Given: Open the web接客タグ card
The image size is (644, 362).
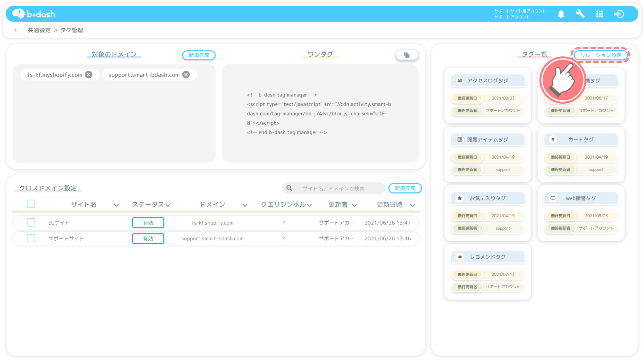Looking at the screenshot, I should (581, 213).
